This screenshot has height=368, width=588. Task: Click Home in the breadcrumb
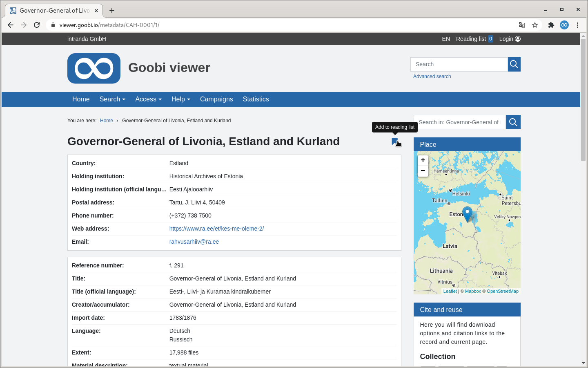(107, 121)
